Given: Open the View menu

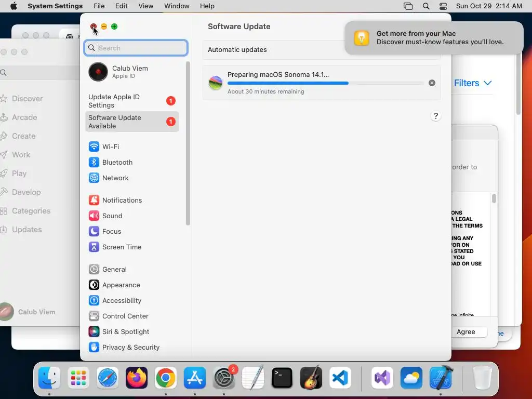Looking at the screenshot, I should click(146, 6).
